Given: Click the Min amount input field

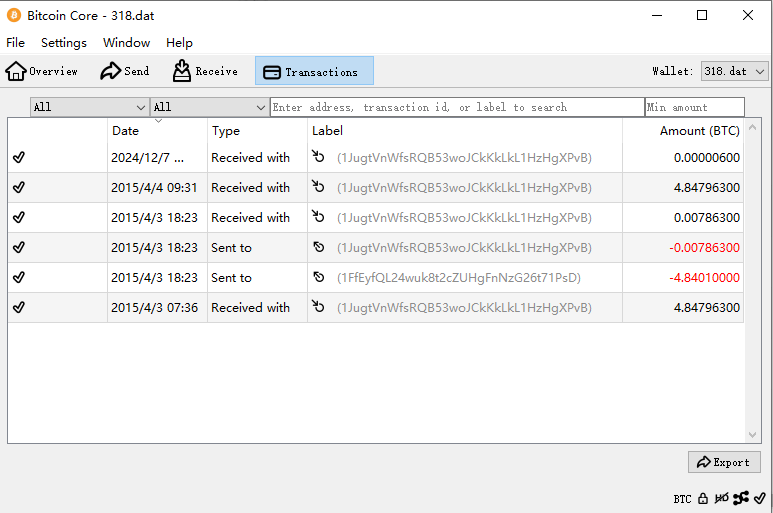Looking at the screenshot, I should pyautogui.click(x=694, y=107).
